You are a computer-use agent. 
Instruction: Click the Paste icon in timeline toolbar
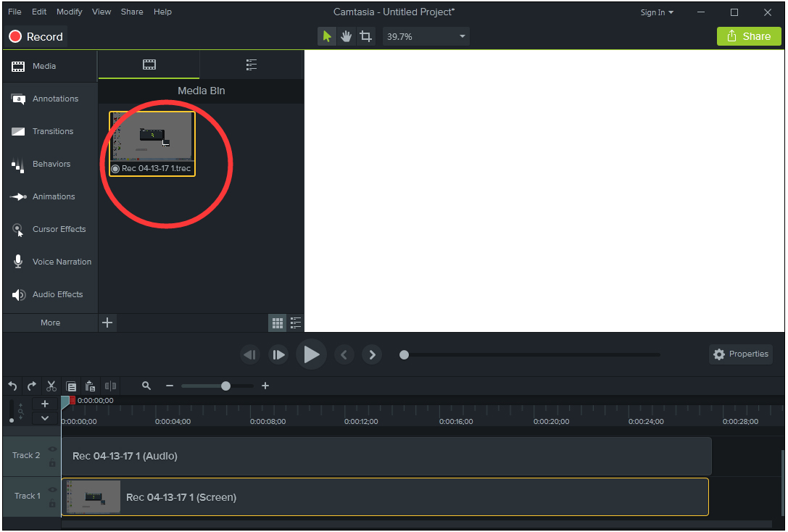click(91, 386)
